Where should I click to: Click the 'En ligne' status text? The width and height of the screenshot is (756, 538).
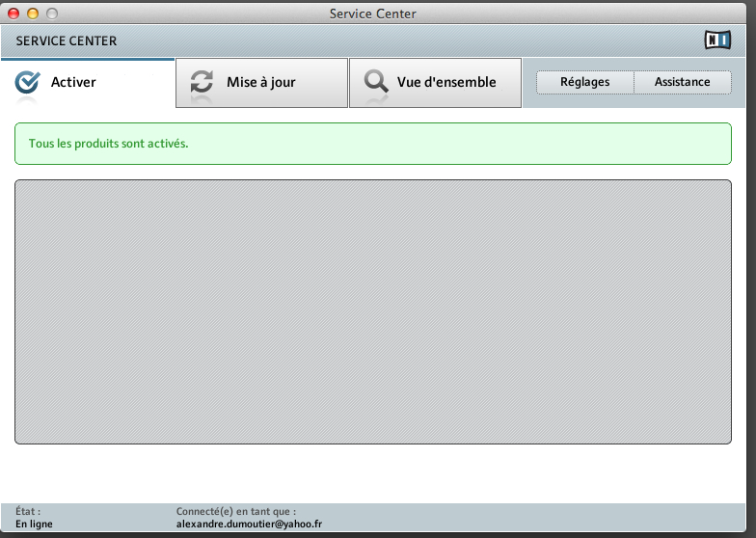pyautogui.click(x=34, y=525)
